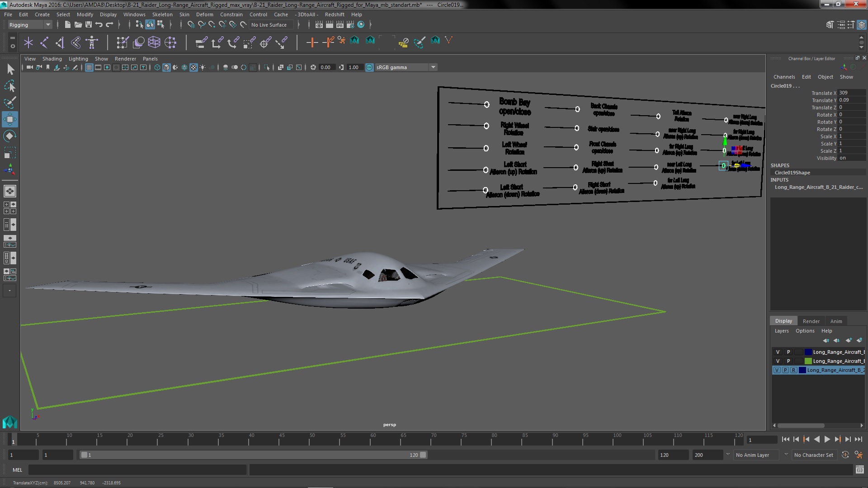Click the HumanIK skeleton shelf icon

click(x=92, y=42)
